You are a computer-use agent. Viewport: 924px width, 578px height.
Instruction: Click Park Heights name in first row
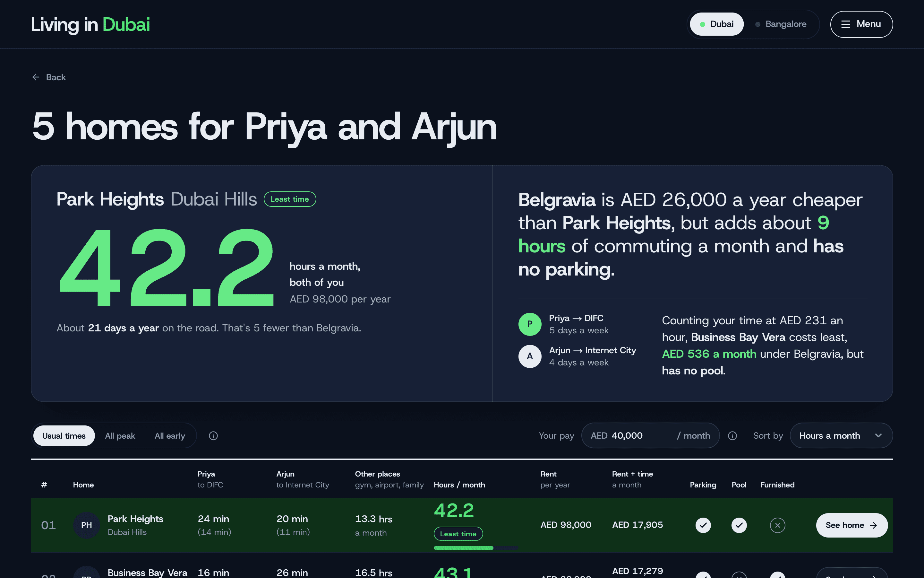[x=135, y=519]
